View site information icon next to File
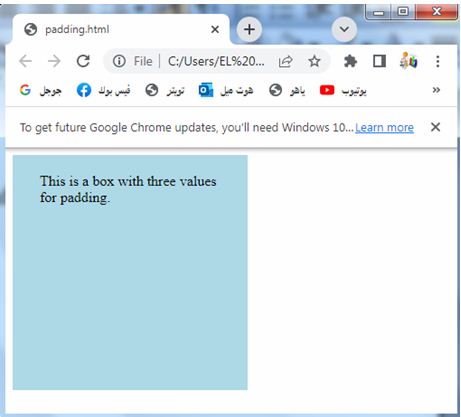 pos(119,61)
